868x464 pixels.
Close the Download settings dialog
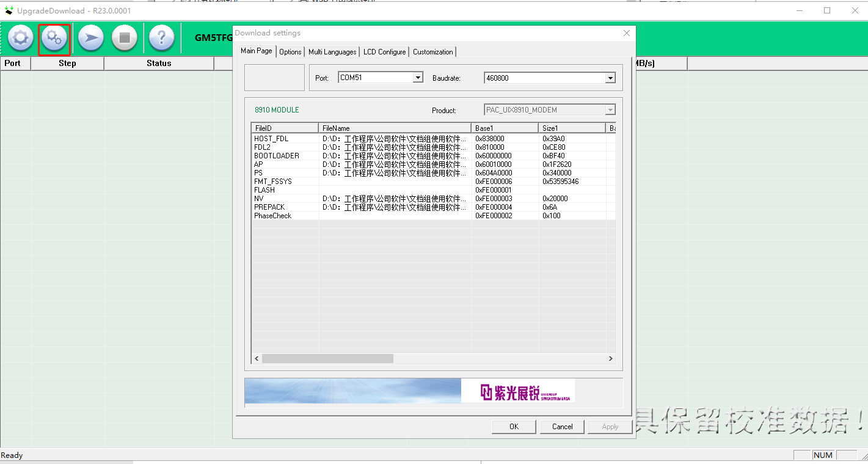(x=626, y=33)
